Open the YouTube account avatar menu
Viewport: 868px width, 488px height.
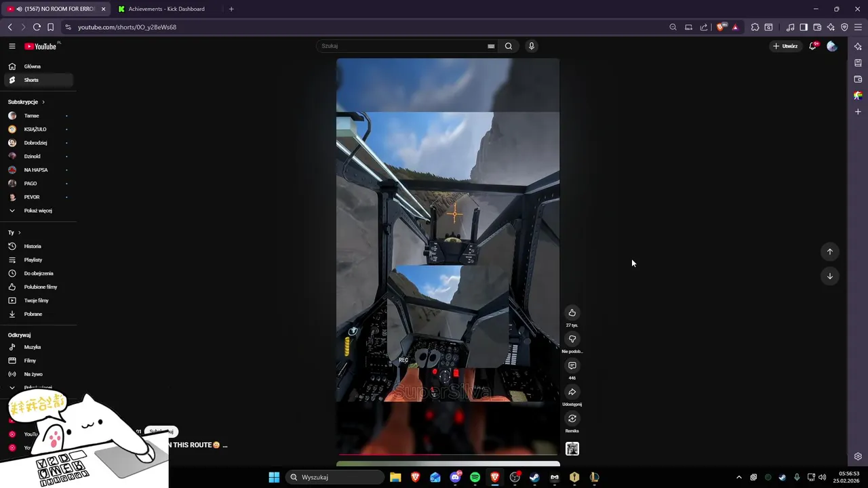[x=832, y=46]
